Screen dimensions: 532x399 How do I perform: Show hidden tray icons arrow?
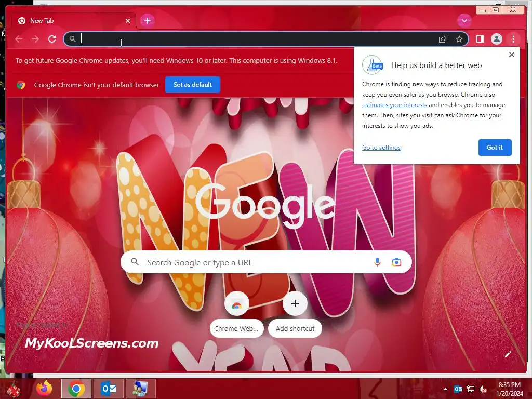pyautogui.click(x=445, y=389)
